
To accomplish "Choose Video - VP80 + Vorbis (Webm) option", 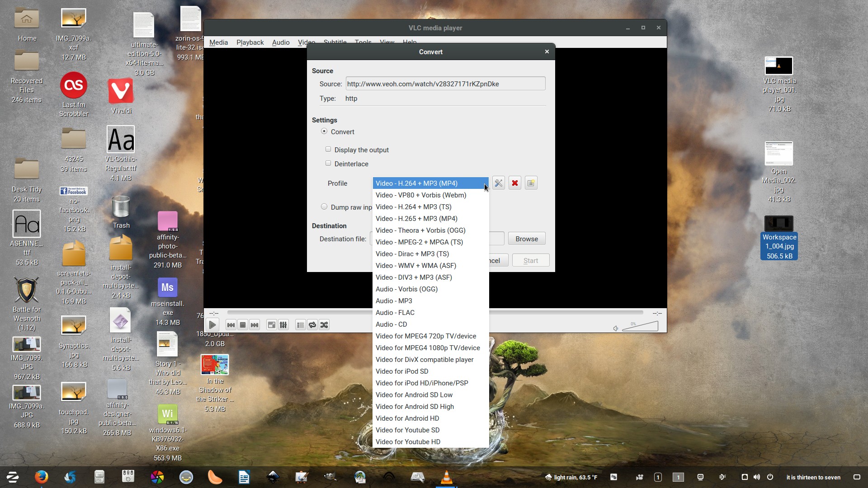I will click(x=421, y=195).
